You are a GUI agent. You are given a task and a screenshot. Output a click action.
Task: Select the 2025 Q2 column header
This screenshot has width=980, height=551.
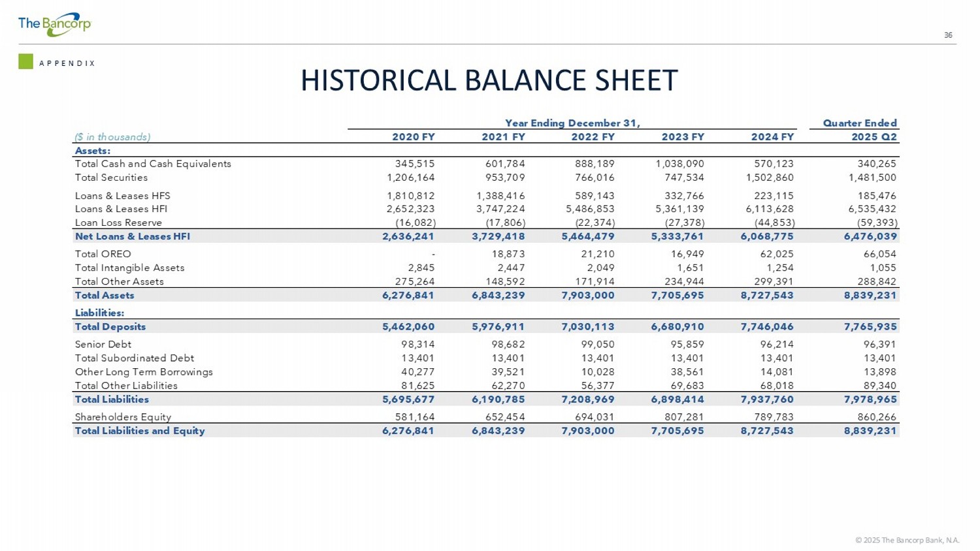pyautogui.click(x=874, y=137)
